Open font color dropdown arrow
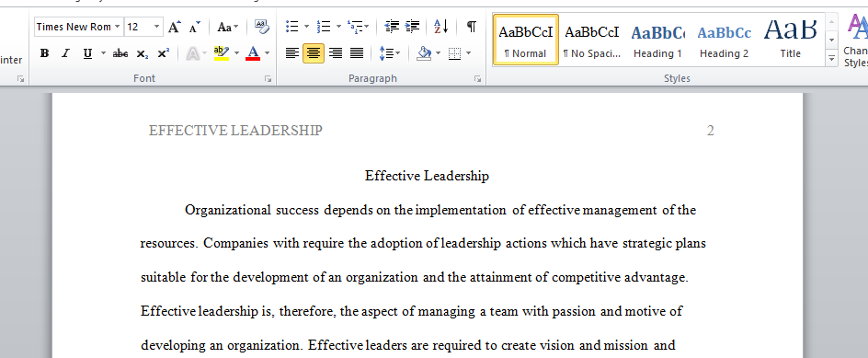This screenshot has height=358, width=868. 267,53
